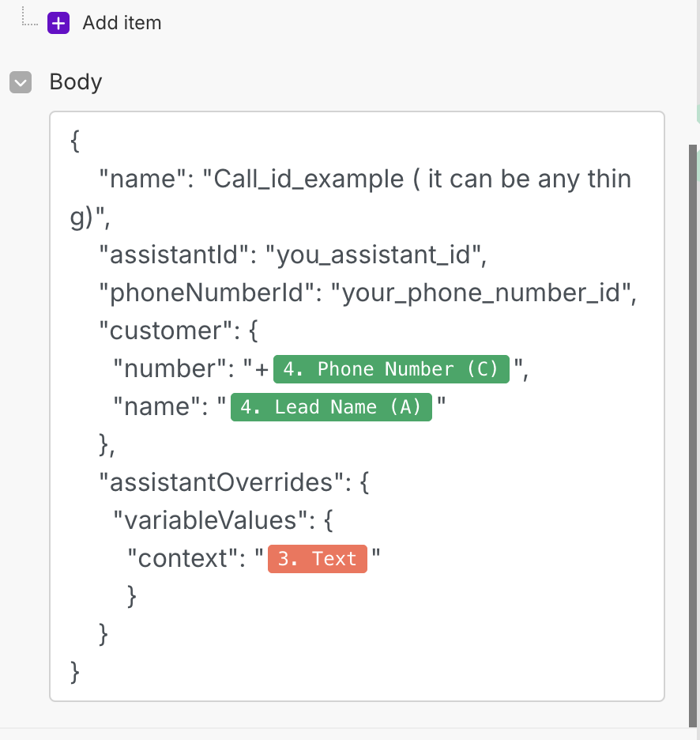Viewport: 700px width, 740px height.
Task: Click the vertical scrollbar on the right edge
Action: coord(693,395)
